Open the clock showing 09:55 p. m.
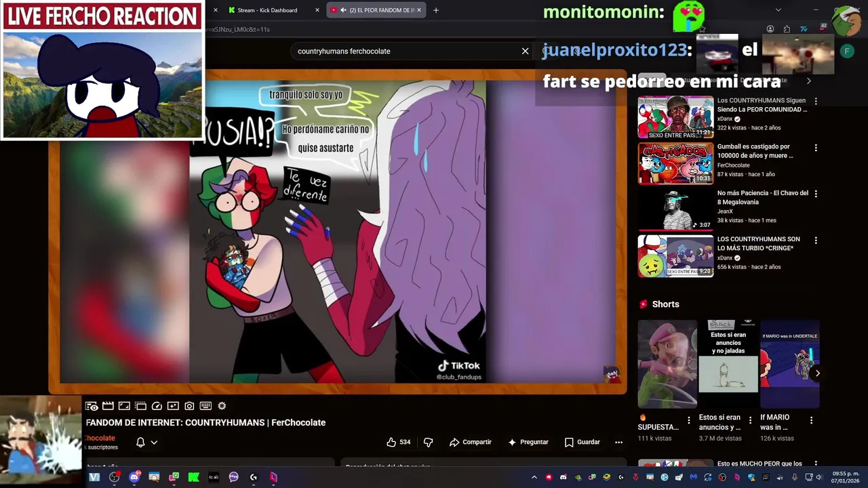 coord(845,477)
